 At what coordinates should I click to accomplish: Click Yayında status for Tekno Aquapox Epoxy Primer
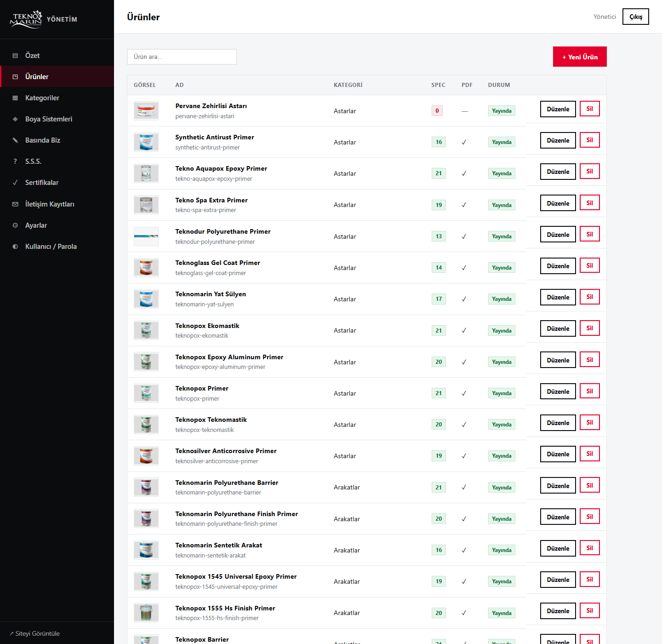pyautogui.click(x=502, y=173)
